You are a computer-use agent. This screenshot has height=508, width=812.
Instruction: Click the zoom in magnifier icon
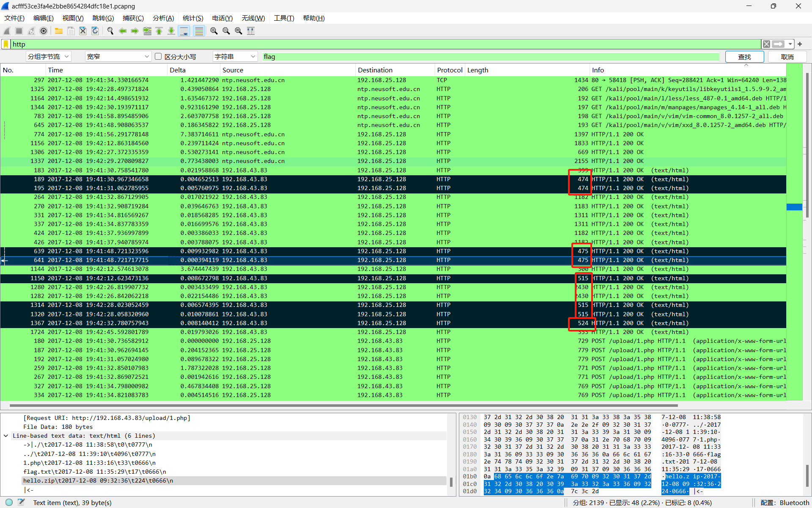tap(214, 31)
